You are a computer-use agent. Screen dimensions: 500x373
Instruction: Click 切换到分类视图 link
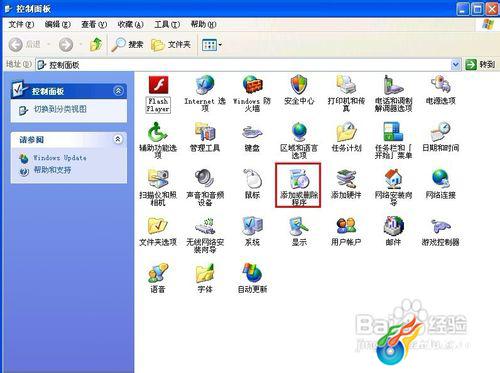click(x=60, y=109)
